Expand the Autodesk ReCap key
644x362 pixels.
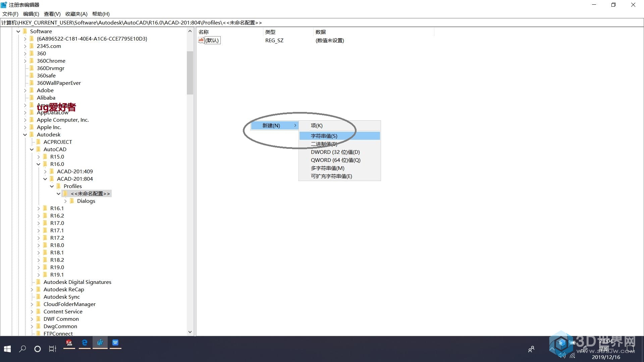32,289
